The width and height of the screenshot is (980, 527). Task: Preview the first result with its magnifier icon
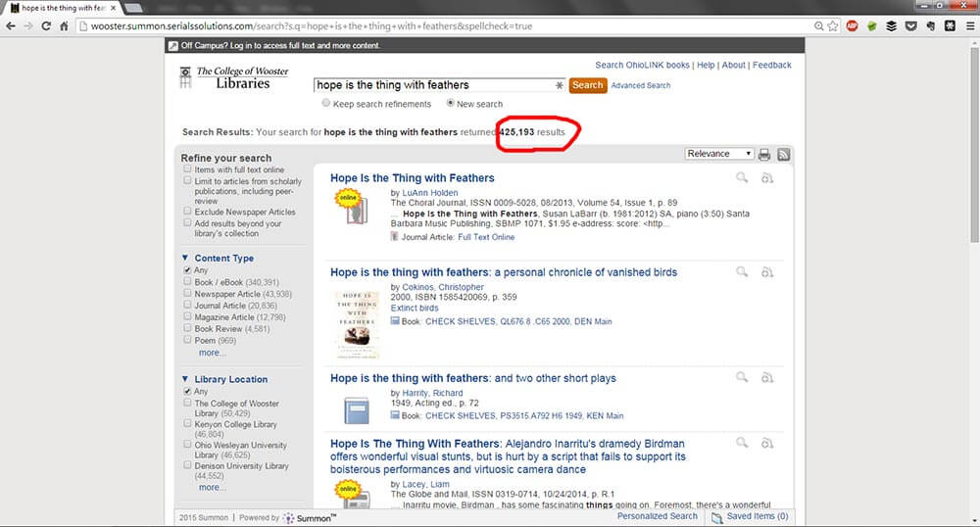point(742,178)
